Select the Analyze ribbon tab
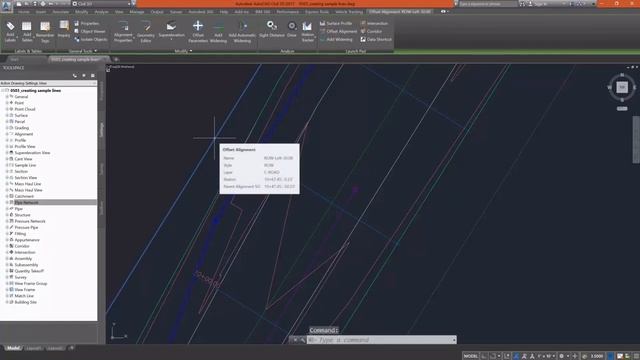The width and height of the screenshot is (640, 360). (x=101, y=12)
